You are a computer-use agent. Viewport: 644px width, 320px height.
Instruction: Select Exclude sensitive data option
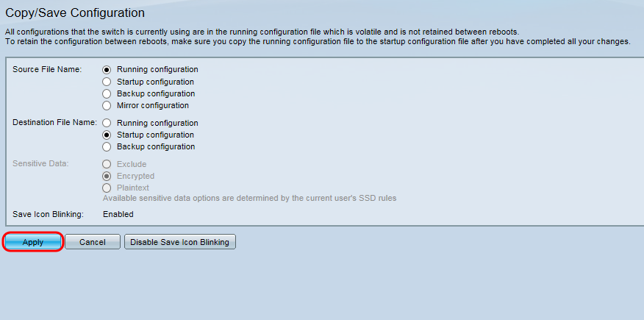(x=107, y=164)
